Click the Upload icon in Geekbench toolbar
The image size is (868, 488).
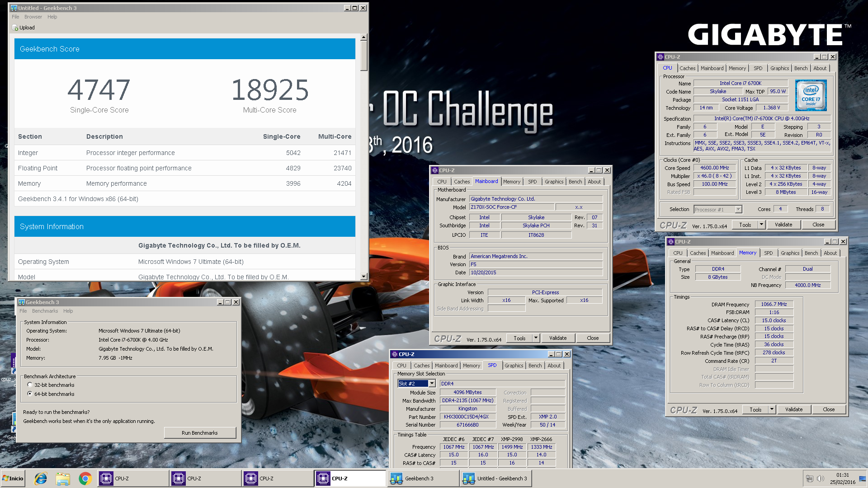[15, 28]
